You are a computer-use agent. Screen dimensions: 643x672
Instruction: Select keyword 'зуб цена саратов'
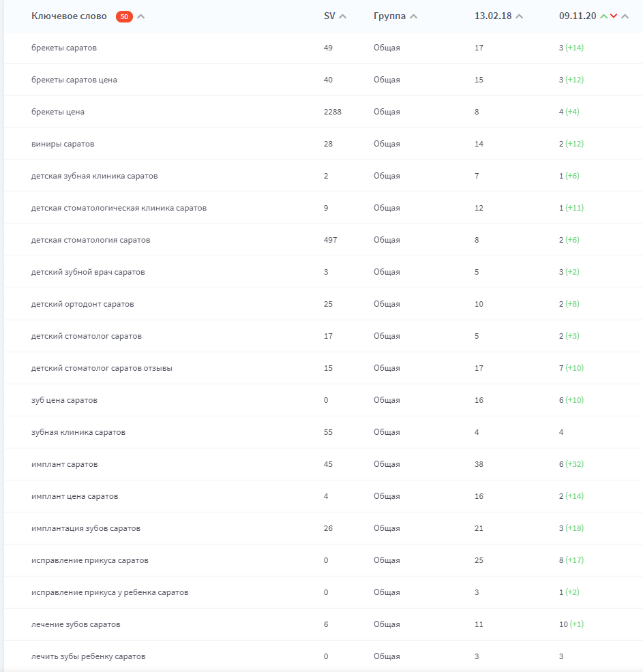point(64,400)
